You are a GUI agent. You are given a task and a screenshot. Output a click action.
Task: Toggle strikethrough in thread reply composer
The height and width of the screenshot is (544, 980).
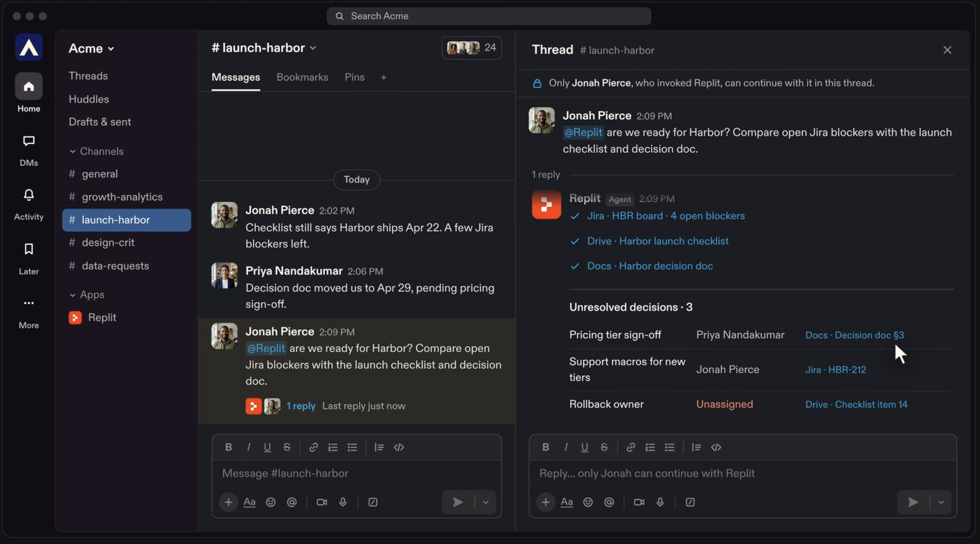pyautogui.click(x=604, y=447)
